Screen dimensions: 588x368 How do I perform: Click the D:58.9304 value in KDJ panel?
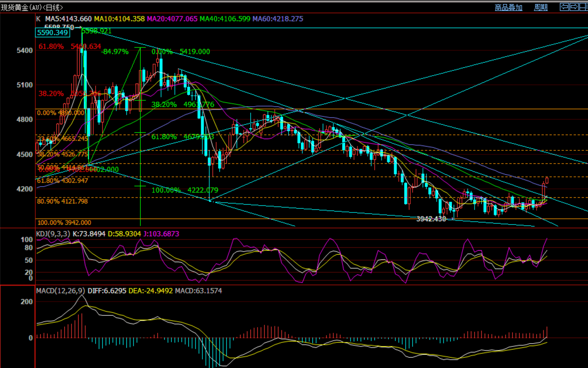(x=124, y=234)
